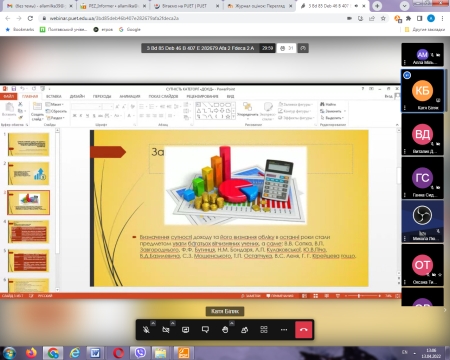Click the PowerPoint save icon
450x360 pixels.
[14, 89]
